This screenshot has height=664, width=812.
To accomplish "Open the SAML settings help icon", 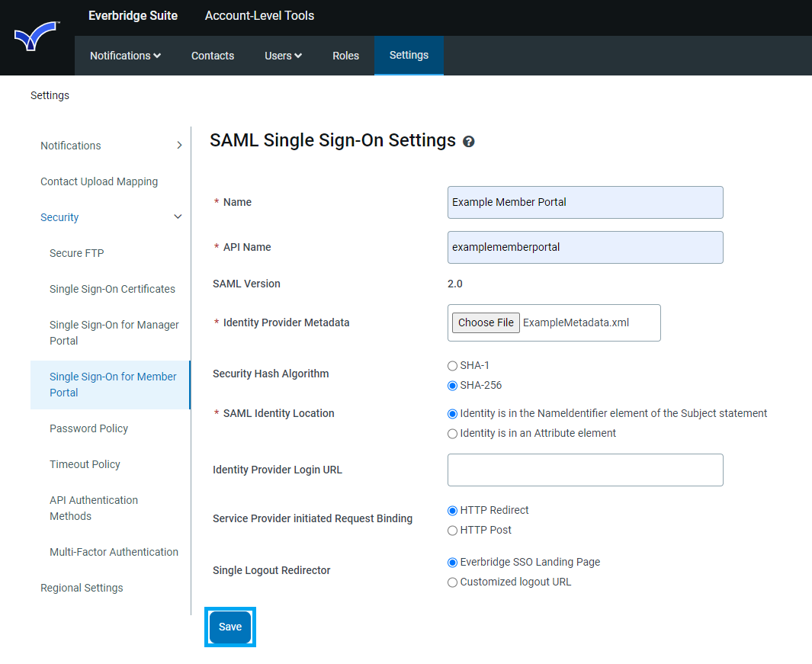I will tap(469, 141).
